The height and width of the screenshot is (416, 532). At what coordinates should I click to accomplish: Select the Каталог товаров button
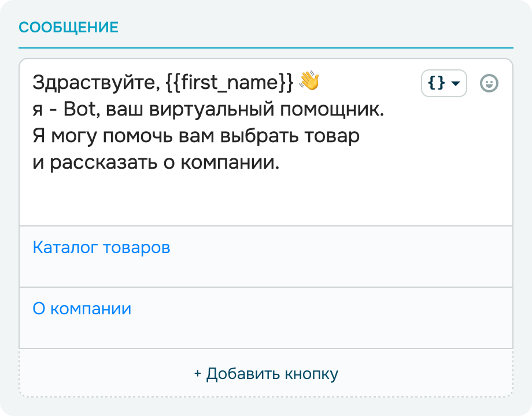coord(101,248)
